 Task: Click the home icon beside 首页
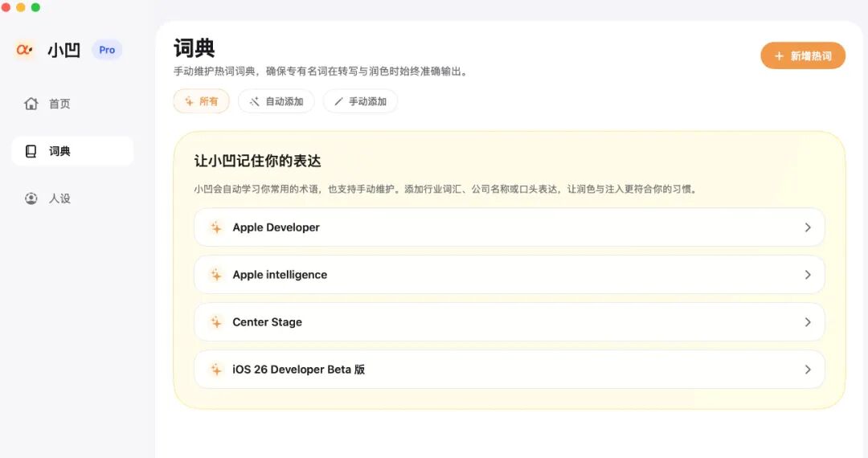(31, 104)
